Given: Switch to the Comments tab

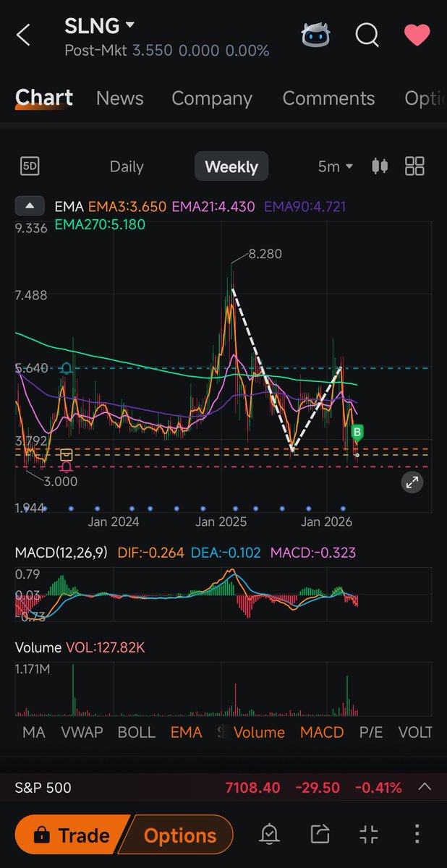Looking at the screenshot, I should click(x=328, y=98).
